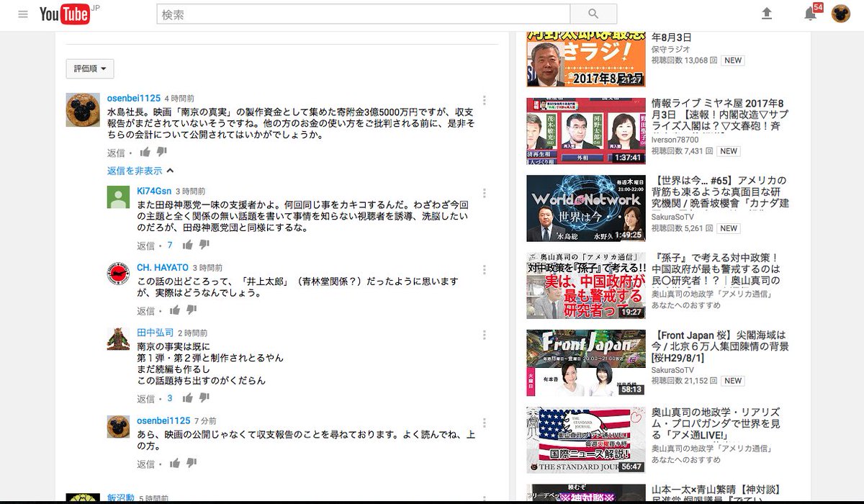Reply to osenbei1125 7分前 comment
864x504 pixels.
tap(146, 464)
